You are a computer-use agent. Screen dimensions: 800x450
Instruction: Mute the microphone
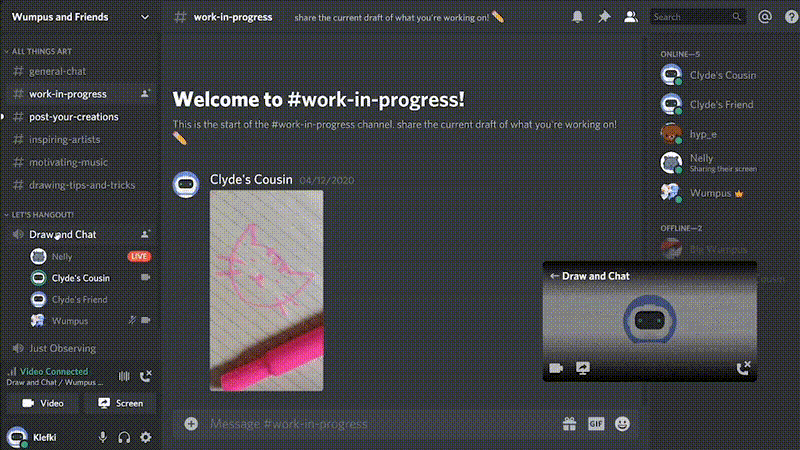pyautogui.click(x=103, y=437)
